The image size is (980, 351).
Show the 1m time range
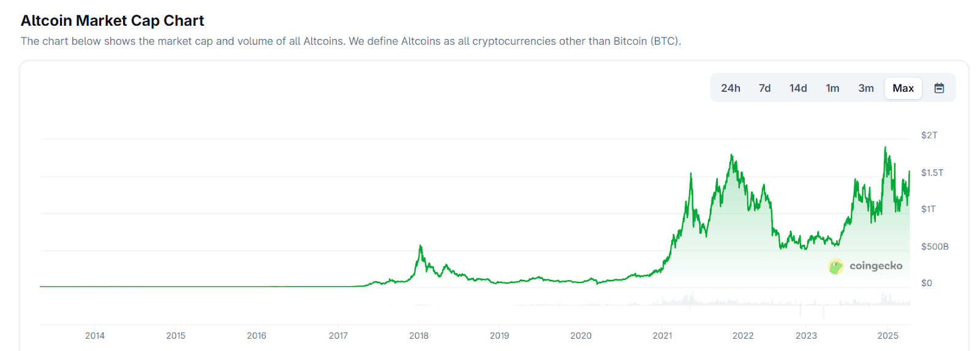click(x=832, y=88)
